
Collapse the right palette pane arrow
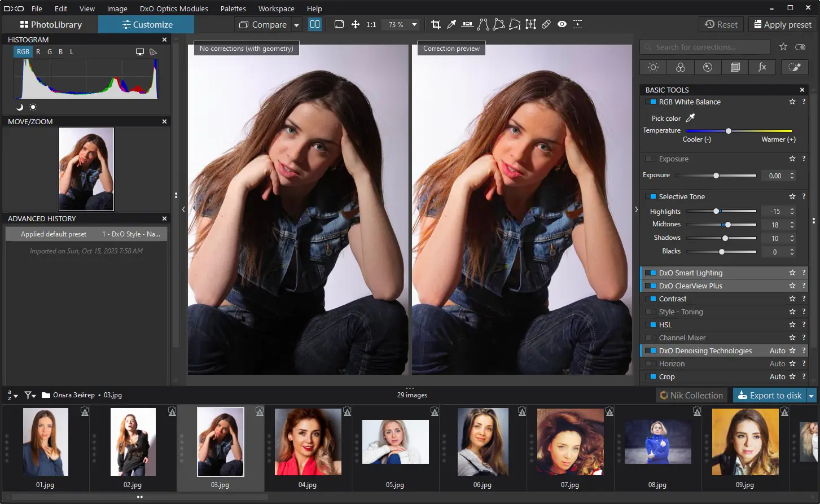pyautogui.click(x=637, y=209)
